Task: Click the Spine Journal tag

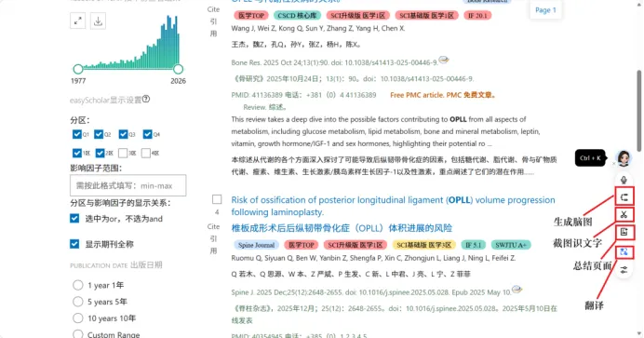Action: coord(256,245)
